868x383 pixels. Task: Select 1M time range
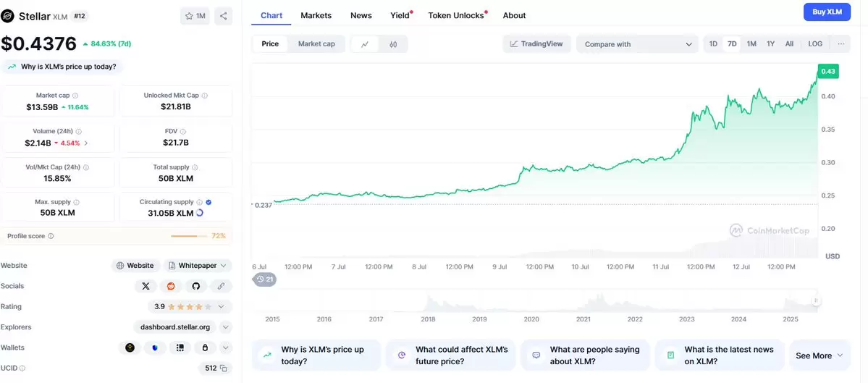click(x=751, y=43)
